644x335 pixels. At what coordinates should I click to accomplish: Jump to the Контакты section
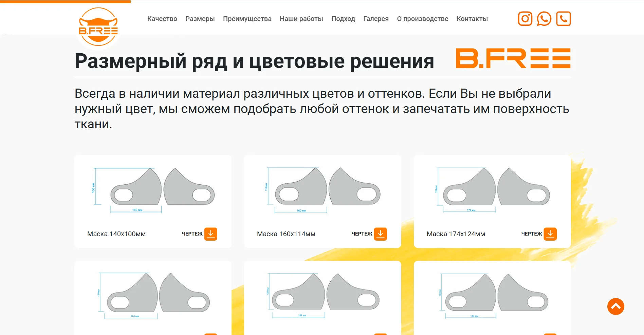click(472, 19)
